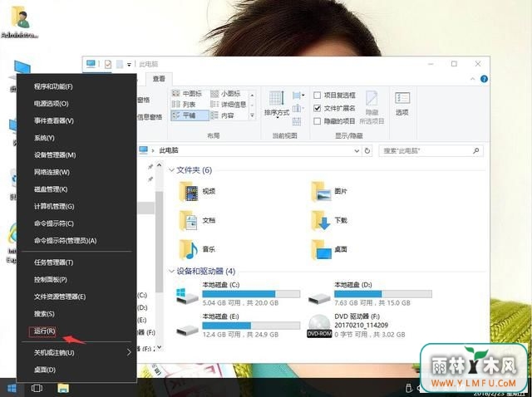
Task: Select 搜索(S) menu entry
Action: 44,314
